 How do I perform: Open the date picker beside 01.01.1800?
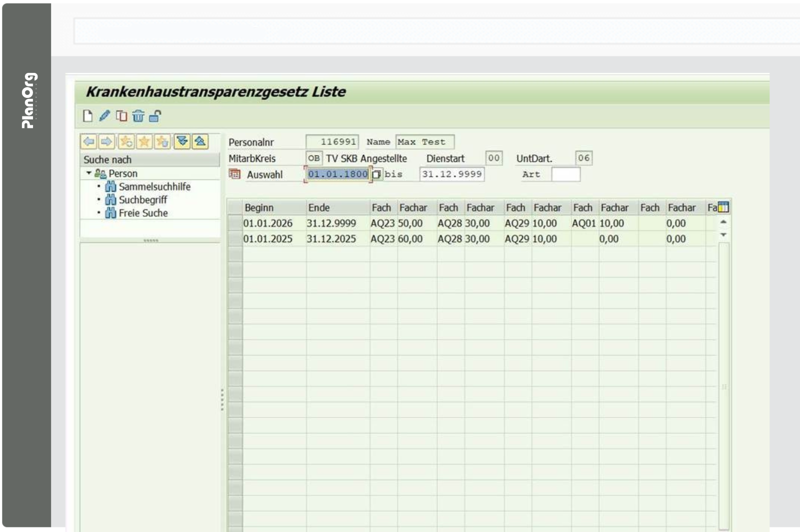[376, 174]
